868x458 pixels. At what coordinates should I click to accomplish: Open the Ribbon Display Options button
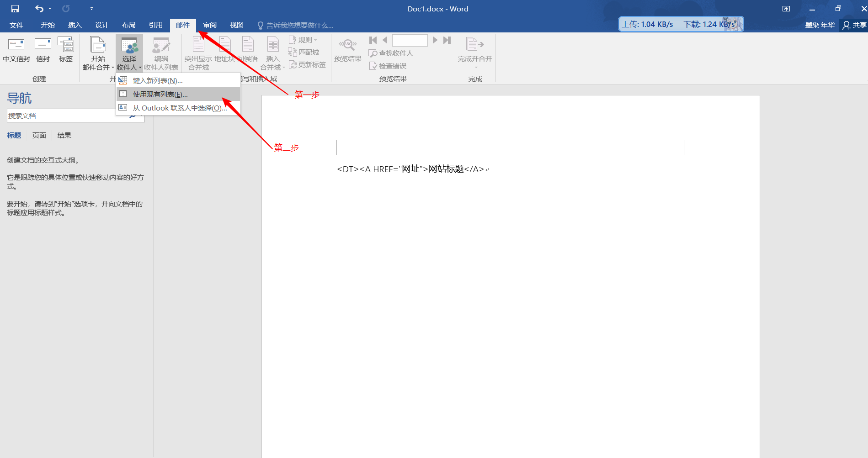786,9
